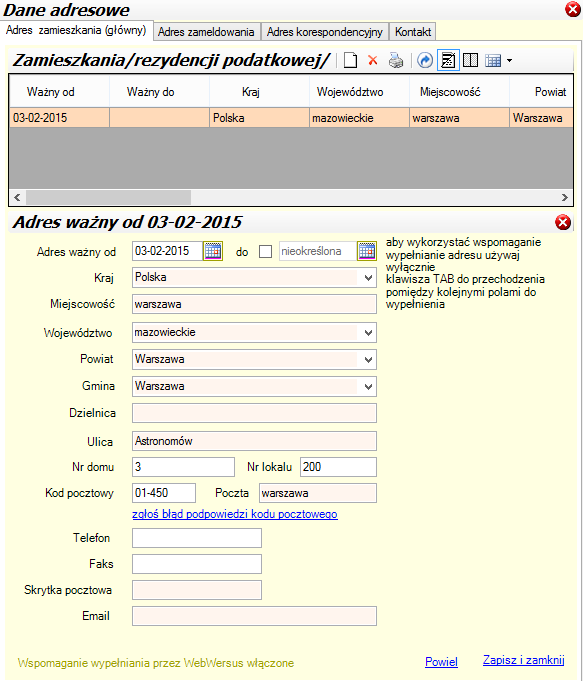Click the split columns layout icon
The image size is (583, 681).
tap(470, 60)
